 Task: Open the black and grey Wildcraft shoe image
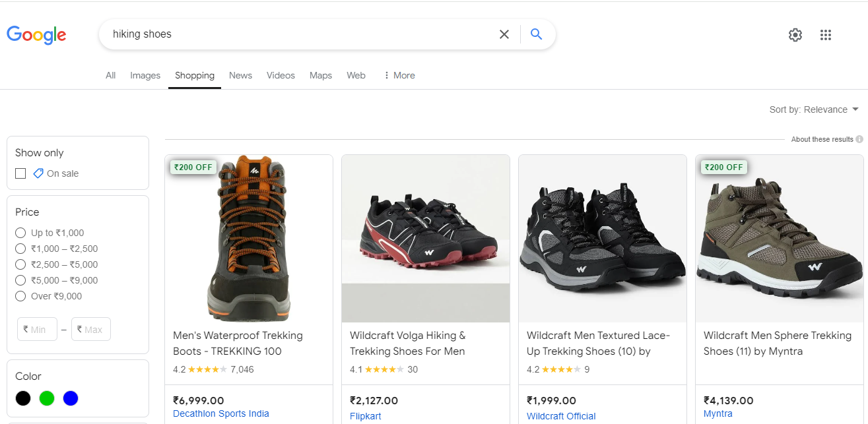pyautogui.click(x=603, y=239)
